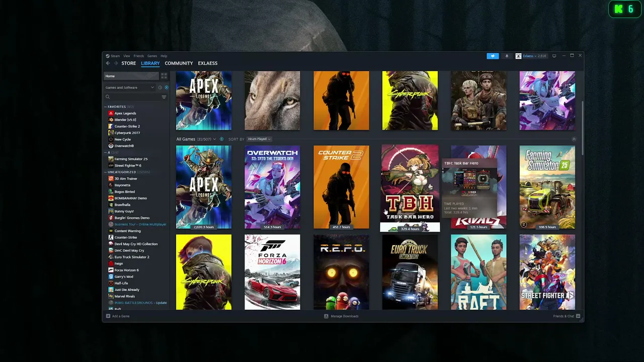
Task: Switch to the Store tab
Action: (128, 63)
